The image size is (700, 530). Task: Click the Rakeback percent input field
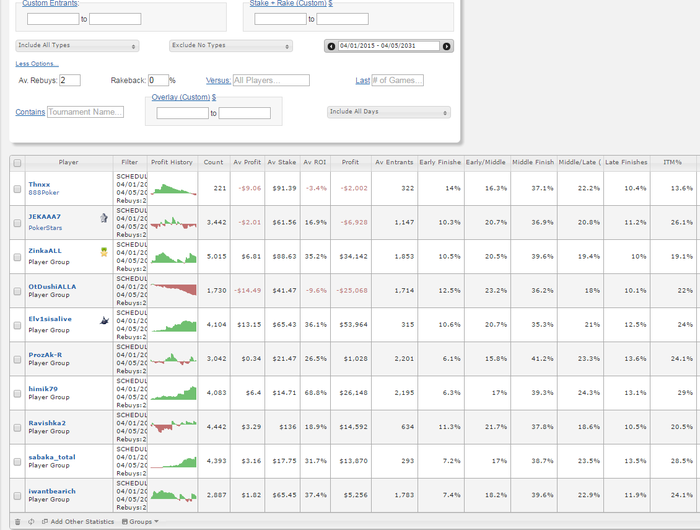point(158,80)
